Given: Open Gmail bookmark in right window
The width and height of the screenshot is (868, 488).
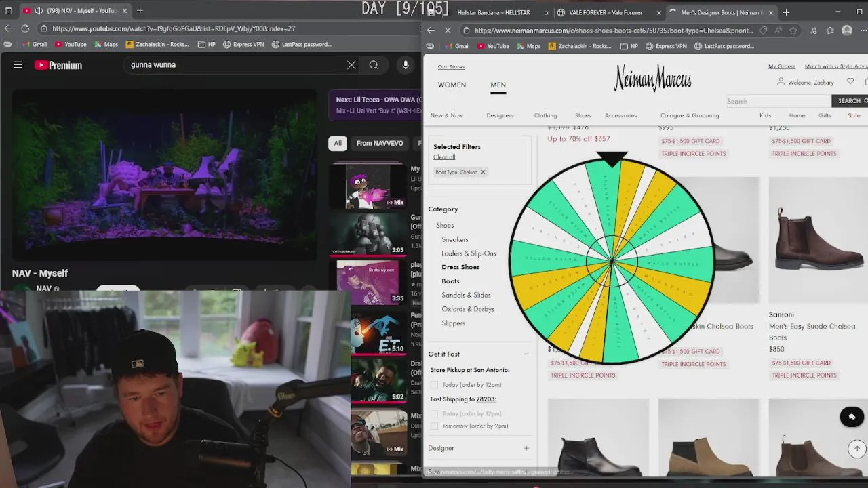Looking at the screenshot, I should click(458, 46).
